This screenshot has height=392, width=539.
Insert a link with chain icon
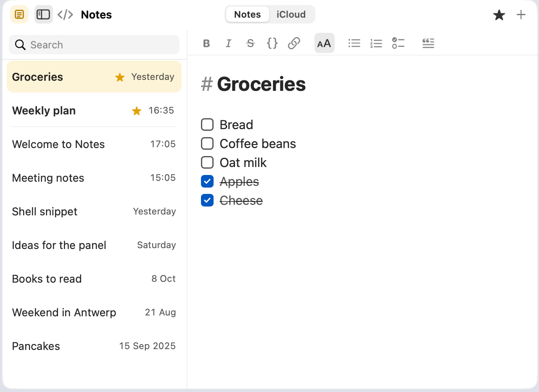(x=294, y=43)
